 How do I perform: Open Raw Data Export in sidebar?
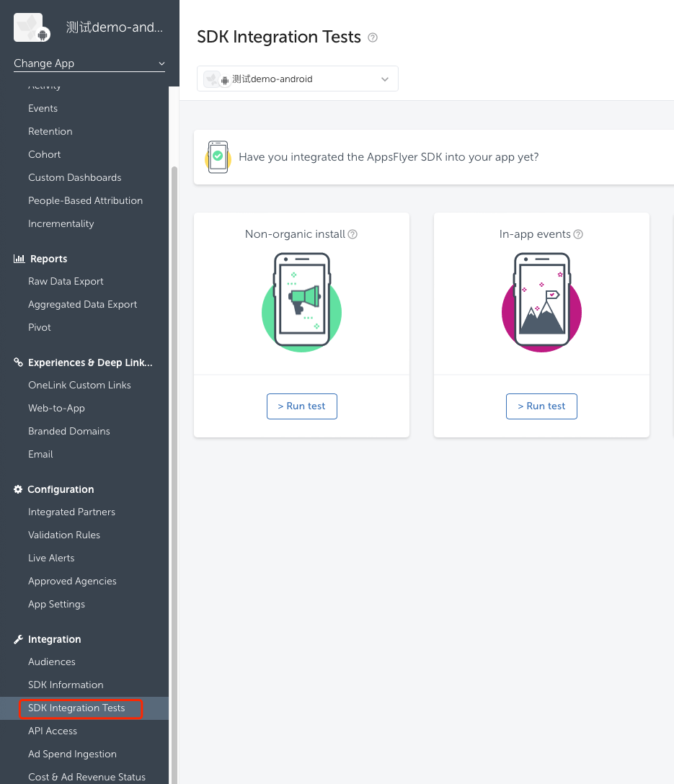click(66, 281)
